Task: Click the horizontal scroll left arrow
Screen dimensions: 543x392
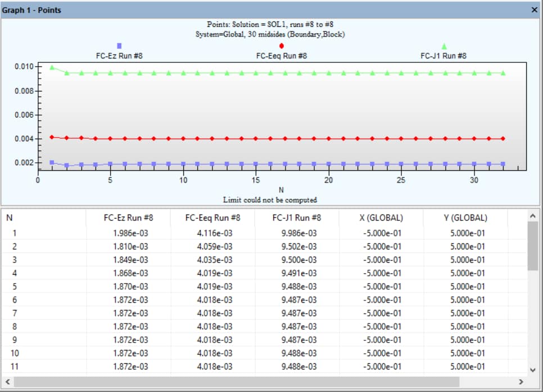Action: point(8,382)
